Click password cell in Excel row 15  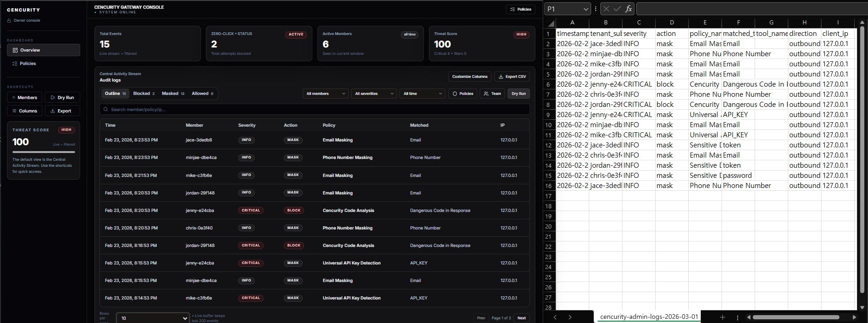[738, 176]
